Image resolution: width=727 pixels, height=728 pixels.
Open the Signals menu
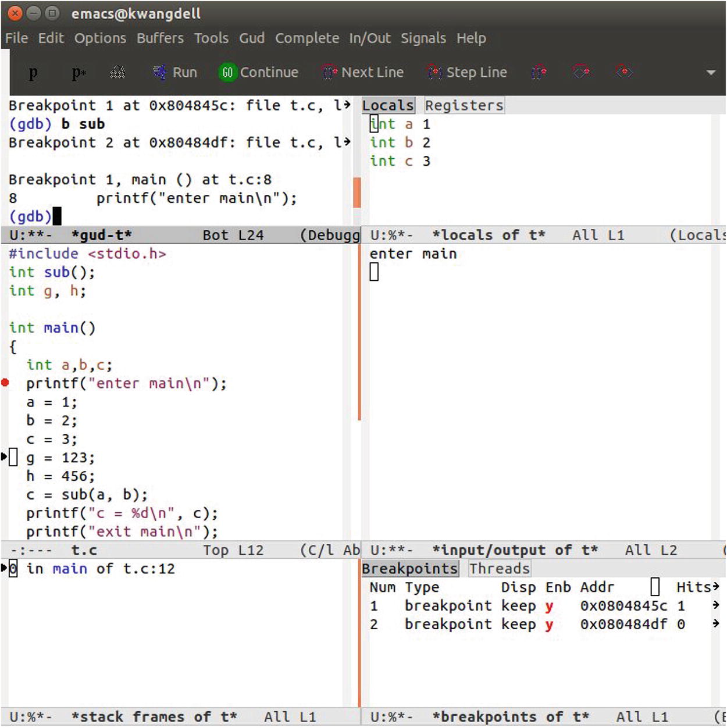pos(423,38)
